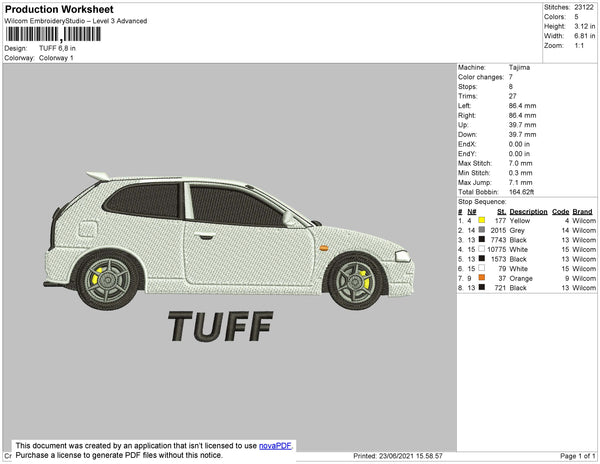Click the yellow color swatch in stop 1
The height and width of the screenshot is (464, 600).
pos(482,221)
